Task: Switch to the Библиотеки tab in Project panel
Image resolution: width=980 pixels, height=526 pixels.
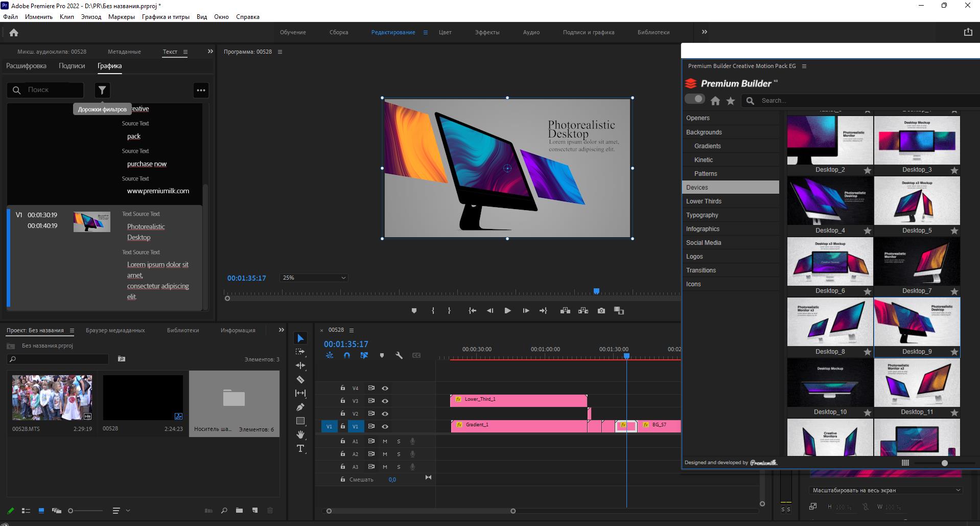Action: point(183,330)
